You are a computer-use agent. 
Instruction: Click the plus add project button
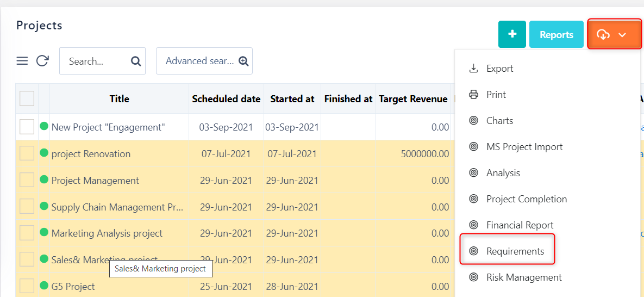point(512,34)
